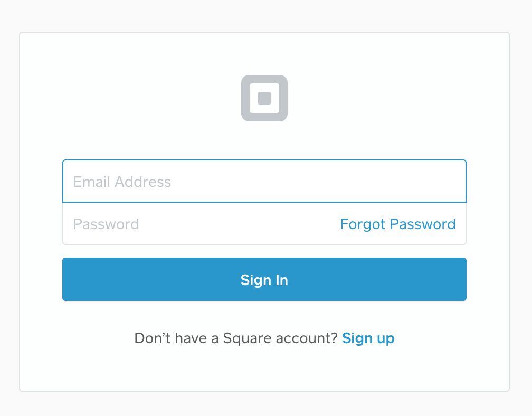532x416 pixels.
Task: Start password recovery with Forgot Password
Action: [x=397, y=224]
